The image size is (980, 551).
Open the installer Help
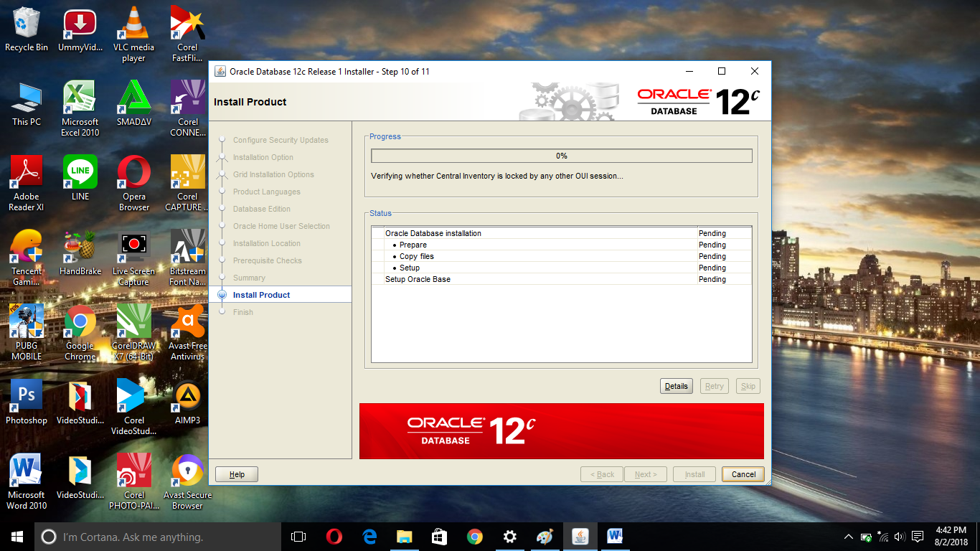point(236,474)
